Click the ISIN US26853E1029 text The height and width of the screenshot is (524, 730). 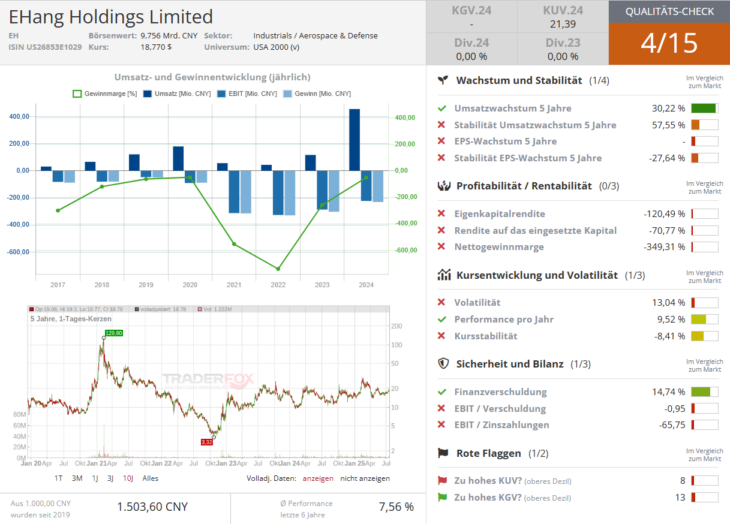(x=45, y=47)
